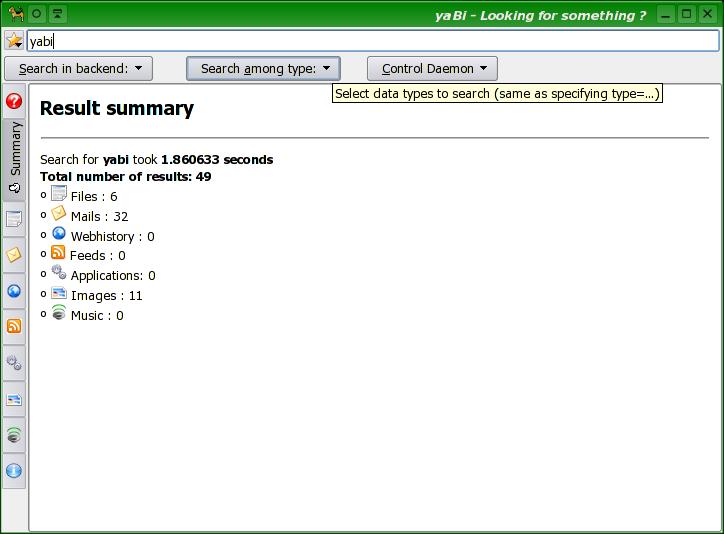
Task: Click the Images icon in result summary
Action: [x=59, y=293]
